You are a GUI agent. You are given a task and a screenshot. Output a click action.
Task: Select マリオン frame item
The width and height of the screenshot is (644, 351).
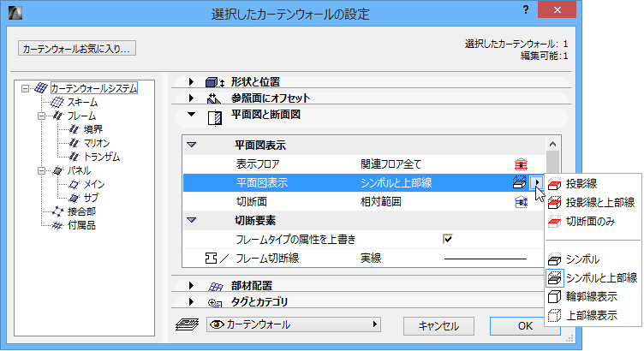point(97,143)
